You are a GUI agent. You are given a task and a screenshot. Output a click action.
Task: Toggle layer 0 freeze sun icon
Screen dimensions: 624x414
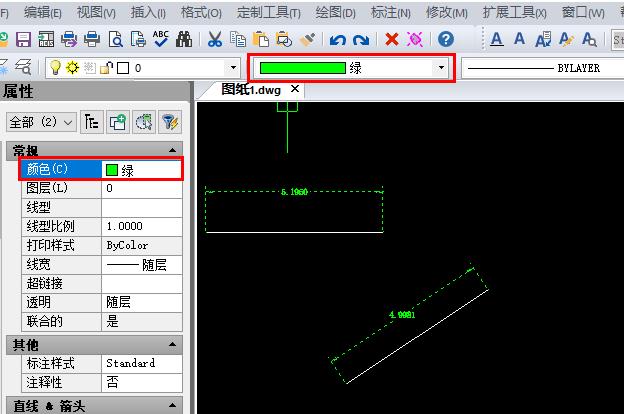coord(72,68)
